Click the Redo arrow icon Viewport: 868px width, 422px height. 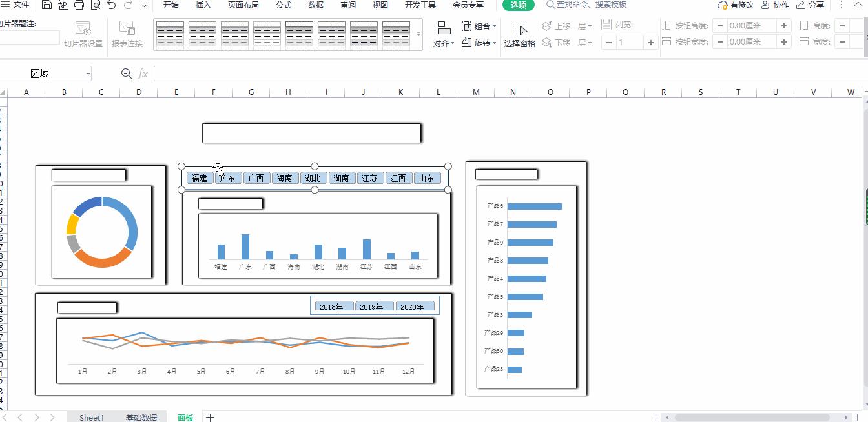[x=127, y=5]
